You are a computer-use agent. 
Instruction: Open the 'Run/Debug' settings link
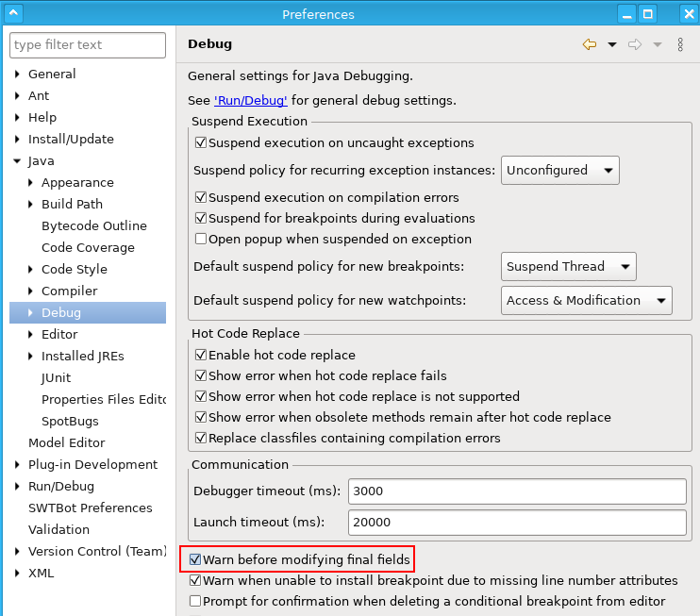click(x=250, y=100)
